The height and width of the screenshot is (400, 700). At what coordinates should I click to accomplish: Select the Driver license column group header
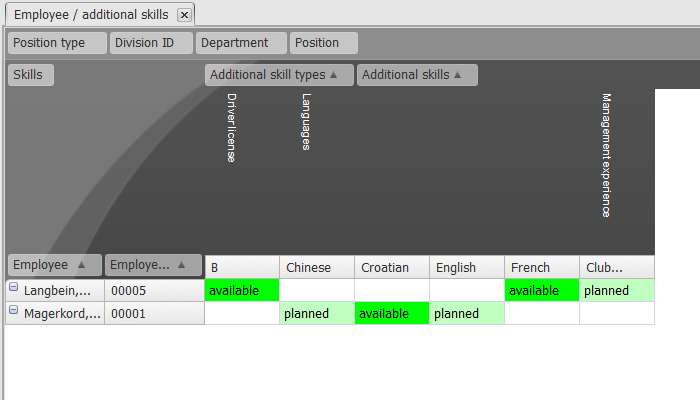[231, 128]
